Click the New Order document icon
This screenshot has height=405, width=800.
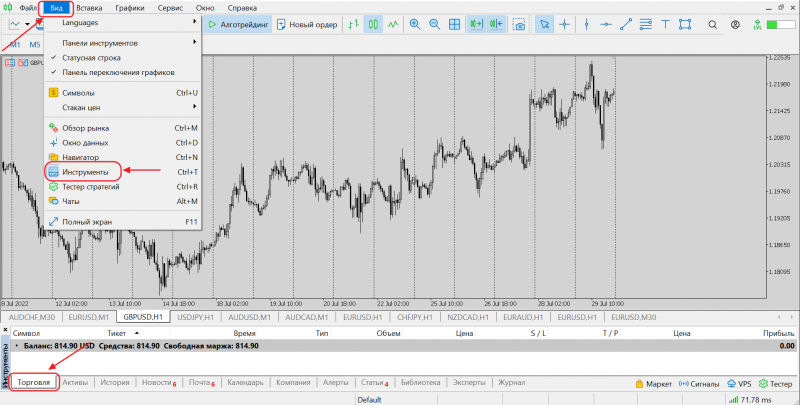(281, 24)
